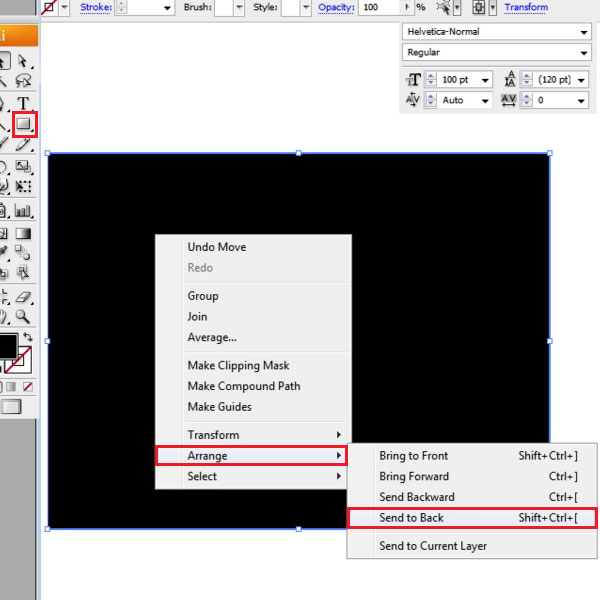Adjust the font size stepper

tap(431, 80)
